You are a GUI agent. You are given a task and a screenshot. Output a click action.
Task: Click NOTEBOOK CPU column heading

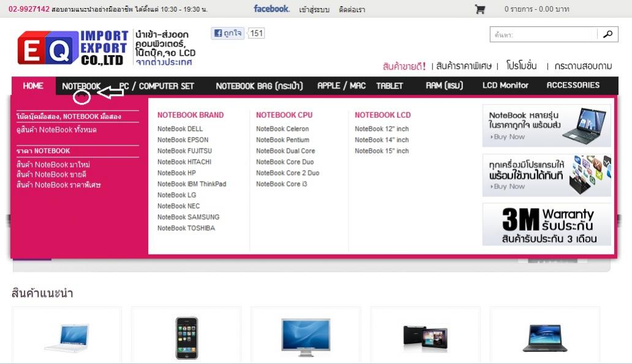click(284, 115)
